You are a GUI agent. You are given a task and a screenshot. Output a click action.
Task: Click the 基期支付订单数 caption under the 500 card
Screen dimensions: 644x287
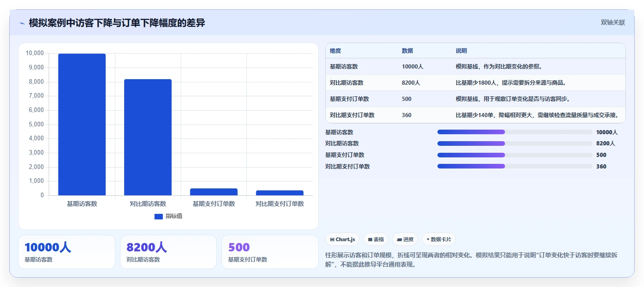click(247, 260)
